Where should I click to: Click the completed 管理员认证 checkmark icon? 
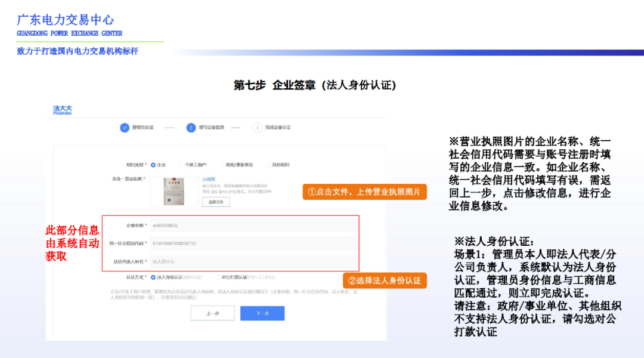(123, 127)
